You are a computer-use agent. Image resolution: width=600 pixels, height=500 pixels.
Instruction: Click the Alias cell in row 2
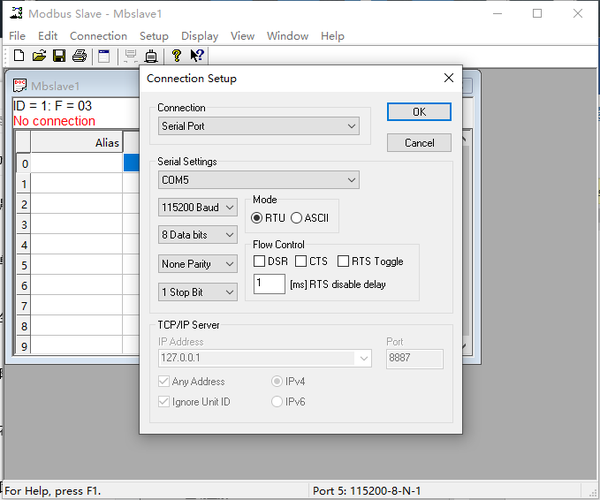pos(77,204)
